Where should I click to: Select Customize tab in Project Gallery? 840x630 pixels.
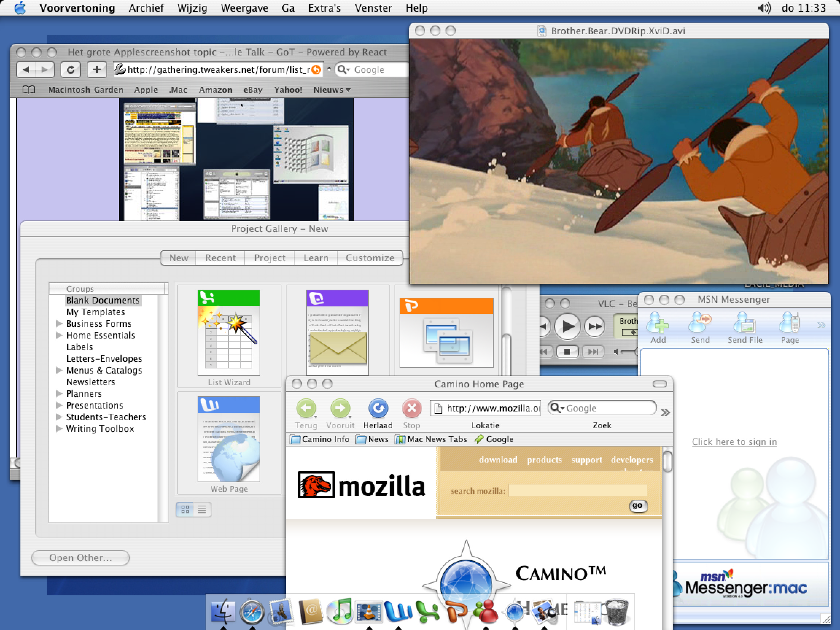point(370,258)
